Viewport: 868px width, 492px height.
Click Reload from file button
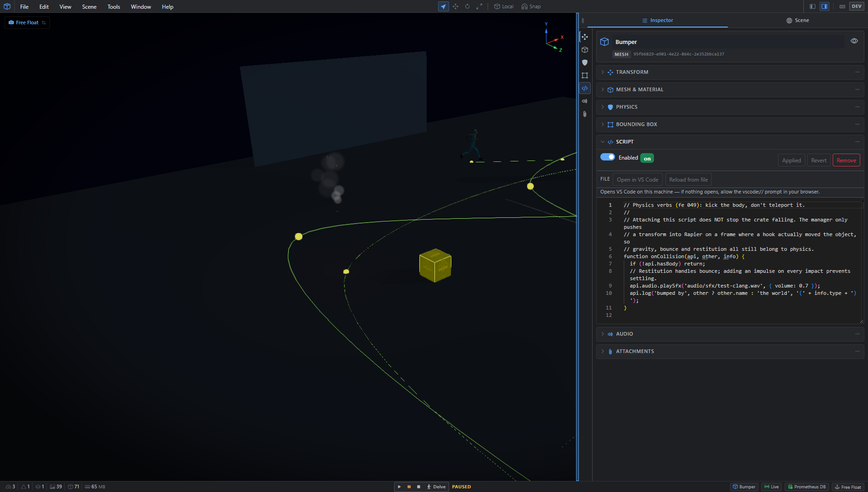click(688, 180)
